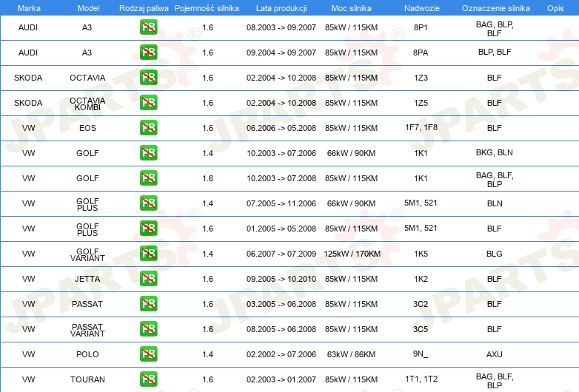Image resolution: width=579 pixels, height=392 pixels.
Task: Click the 06.2006 -> 05.2008 production years cell
Action: [x=281, y=128]
